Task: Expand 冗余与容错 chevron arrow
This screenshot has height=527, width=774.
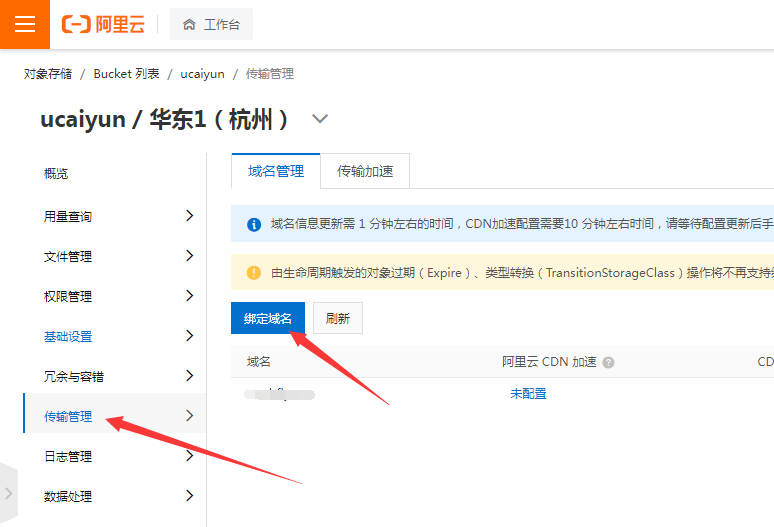Action: pyautogui.click(x=190, y=376)
